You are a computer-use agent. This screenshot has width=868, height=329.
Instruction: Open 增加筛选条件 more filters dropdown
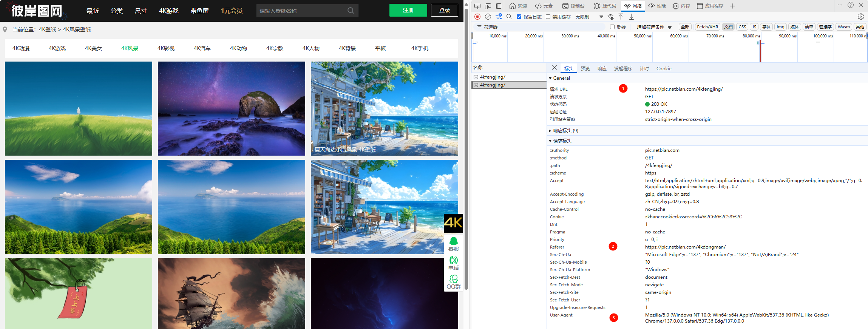654,27
